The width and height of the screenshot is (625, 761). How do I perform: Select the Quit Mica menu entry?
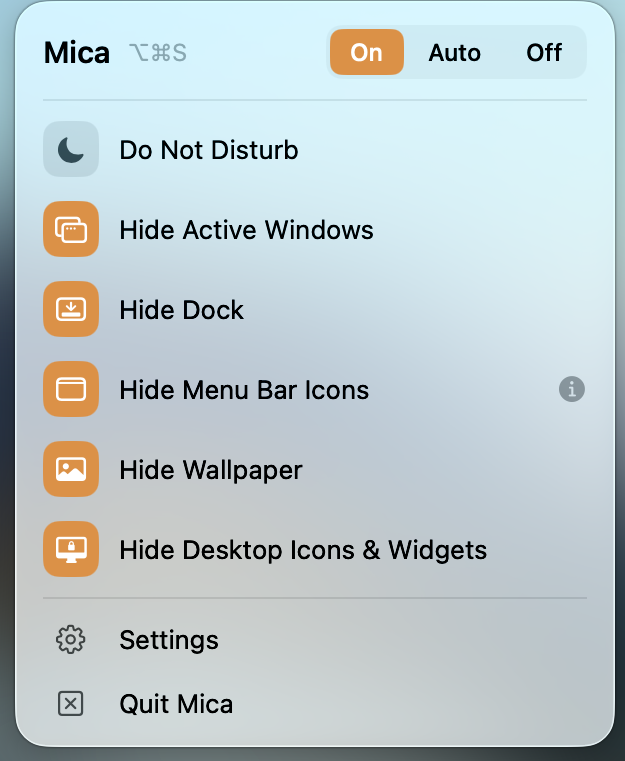(314, 704)
